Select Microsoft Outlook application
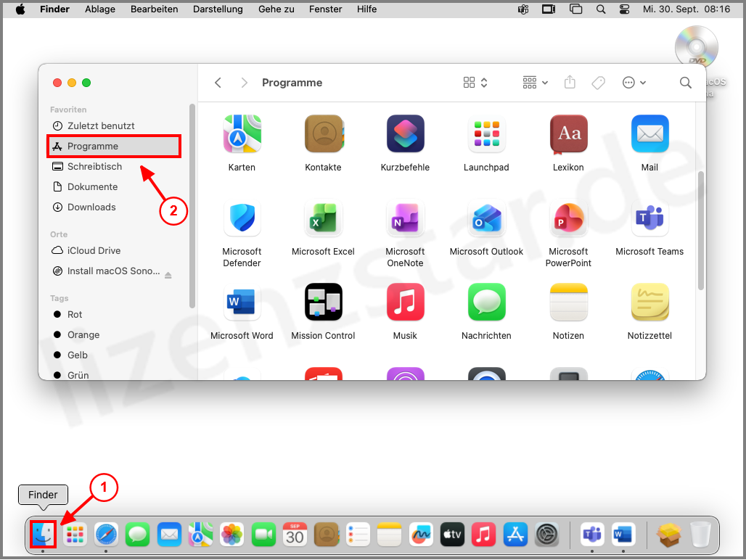This screenshot has width=746, height=560. [486, 218]
